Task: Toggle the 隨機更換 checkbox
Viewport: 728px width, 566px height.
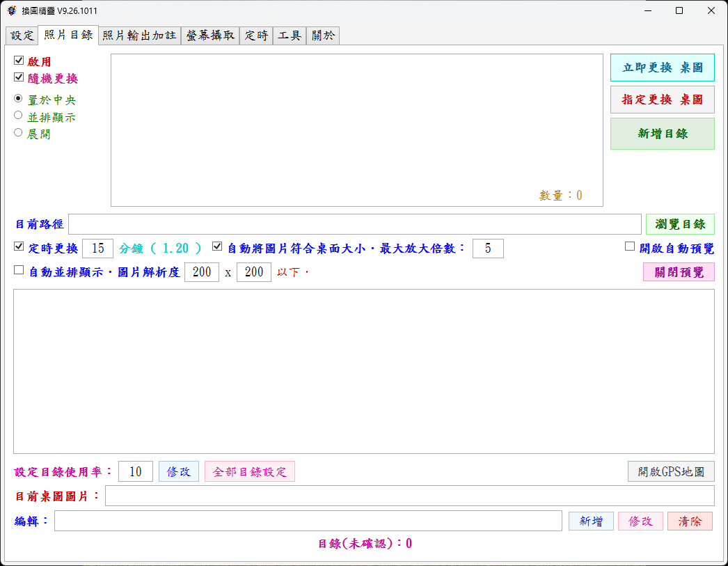Action: point(19,77)
